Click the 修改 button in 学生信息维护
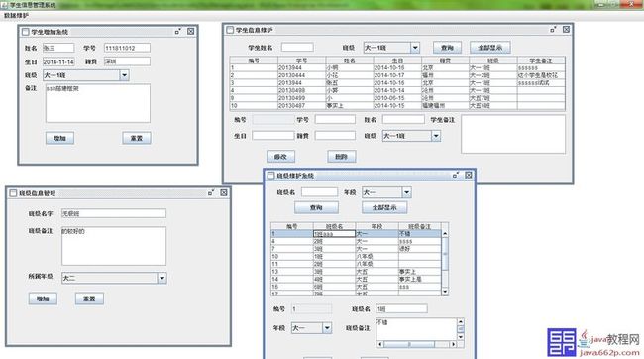 click(x=281, y=157)
